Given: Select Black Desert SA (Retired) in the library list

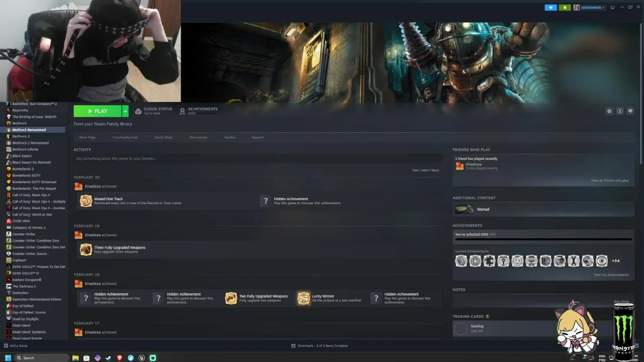Looking at the screenshot, I should (x=32, y=162).
